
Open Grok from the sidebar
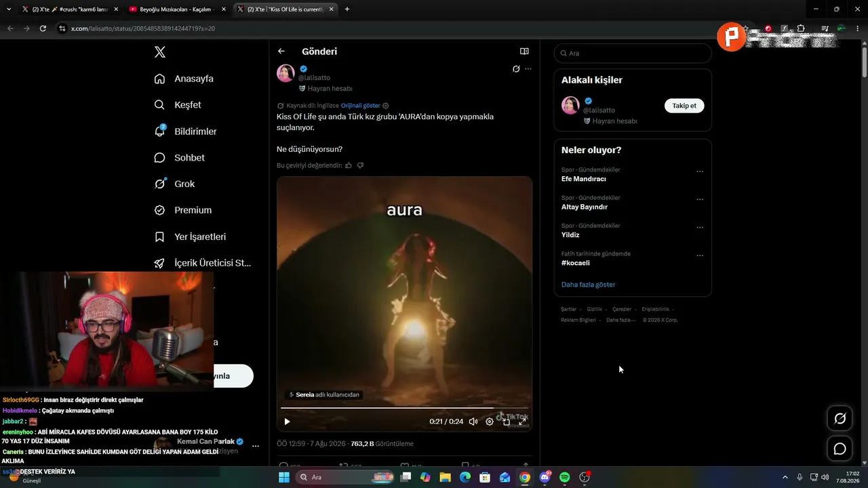(x=174, y=184)
